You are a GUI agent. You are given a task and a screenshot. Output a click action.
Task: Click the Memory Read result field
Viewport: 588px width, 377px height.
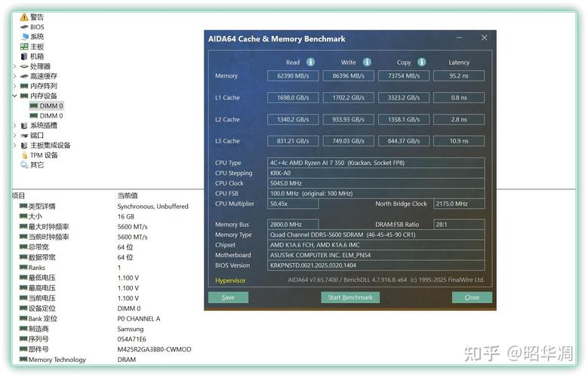coord(293,76)
